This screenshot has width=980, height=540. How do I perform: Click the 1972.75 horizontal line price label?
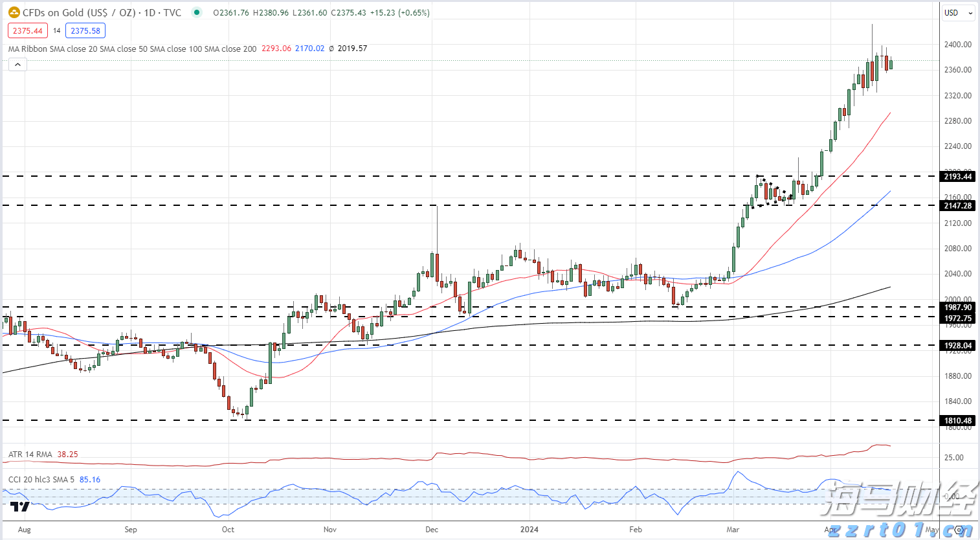pyautogui.click(x=958, y=318)
